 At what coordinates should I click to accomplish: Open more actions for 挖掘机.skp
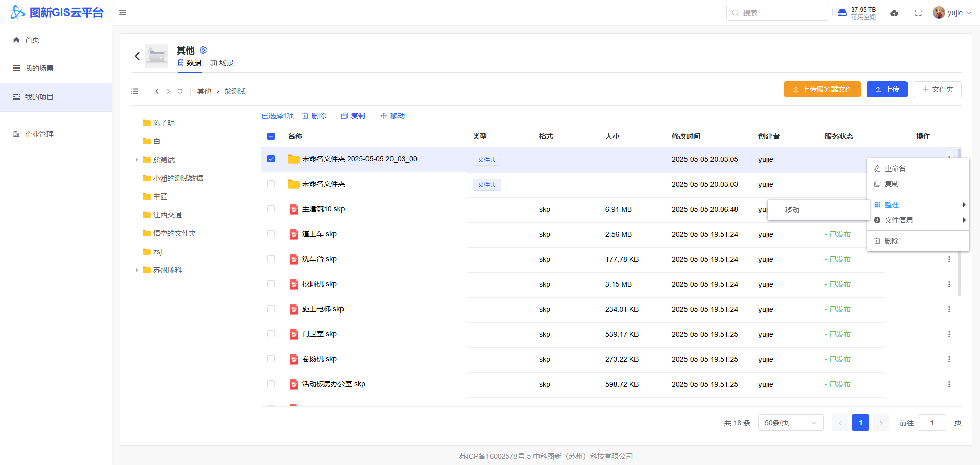tap(949, 284)
